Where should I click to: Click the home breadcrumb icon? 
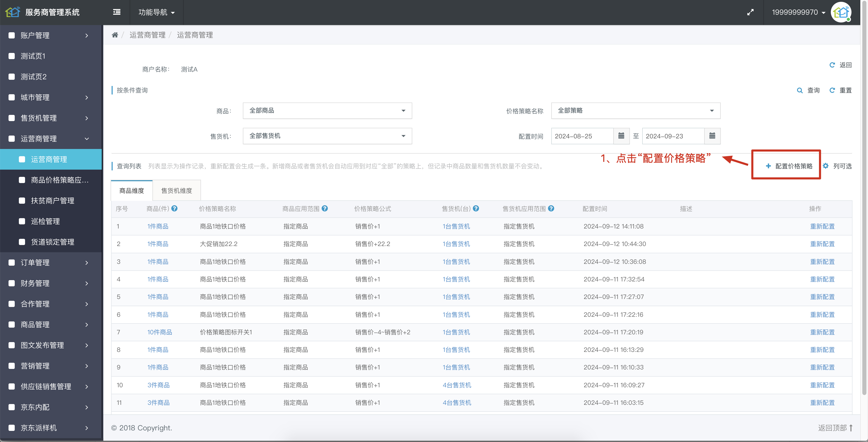(x=115, y=35)
